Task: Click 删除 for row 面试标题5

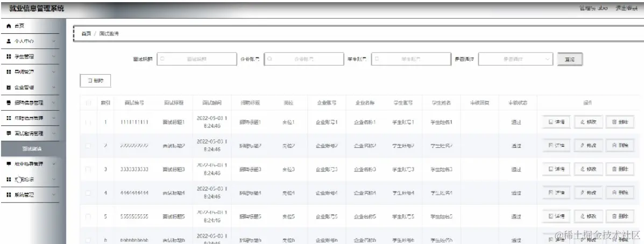Action: [620, 216]
